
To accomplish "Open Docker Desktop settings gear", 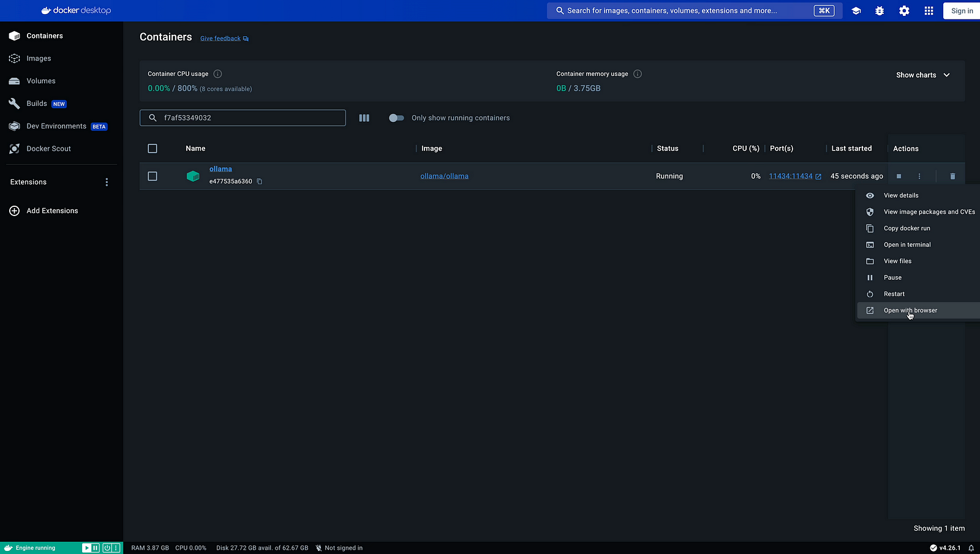I will click(x=904, y=11).
